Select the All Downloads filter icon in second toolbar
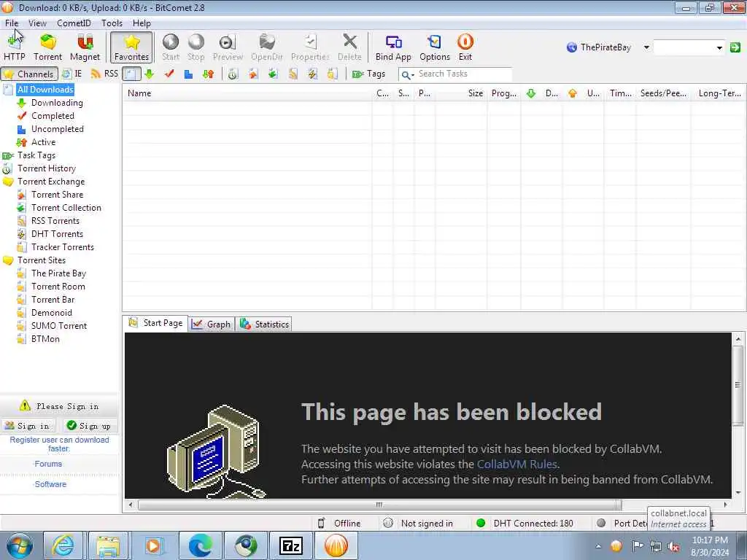Image resolution: width=747 pixels, height=560 pixels. [131, 74]
